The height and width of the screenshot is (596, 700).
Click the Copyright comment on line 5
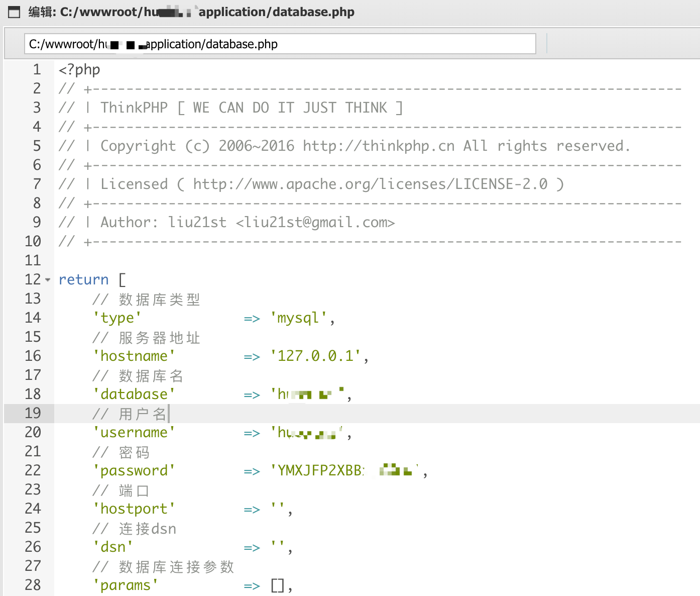[x=344, y=146]
